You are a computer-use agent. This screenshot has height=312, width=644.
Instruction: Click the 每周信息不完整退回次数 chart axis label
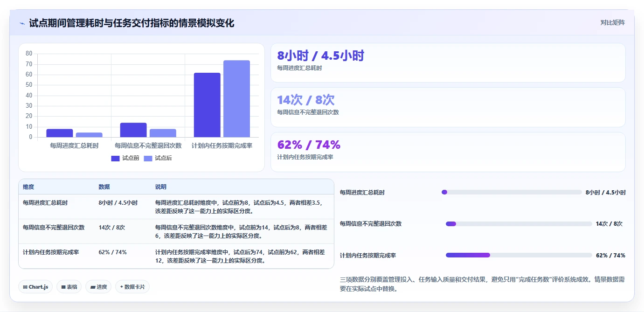(148, 146)
